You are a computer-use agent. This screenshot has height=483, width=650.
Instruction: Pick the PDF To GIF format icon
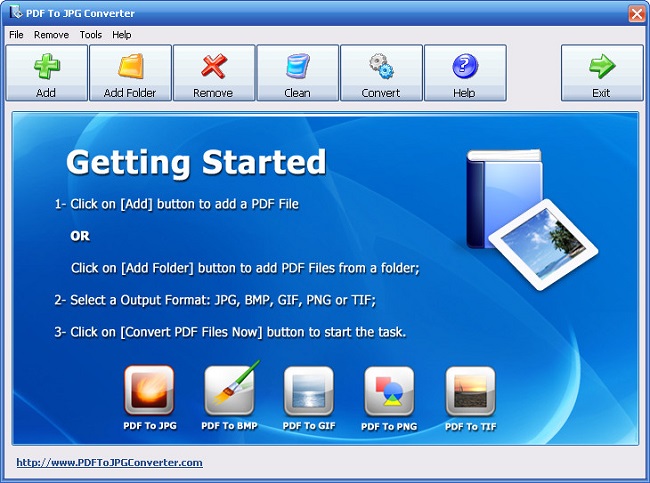(x=309, y=391)
